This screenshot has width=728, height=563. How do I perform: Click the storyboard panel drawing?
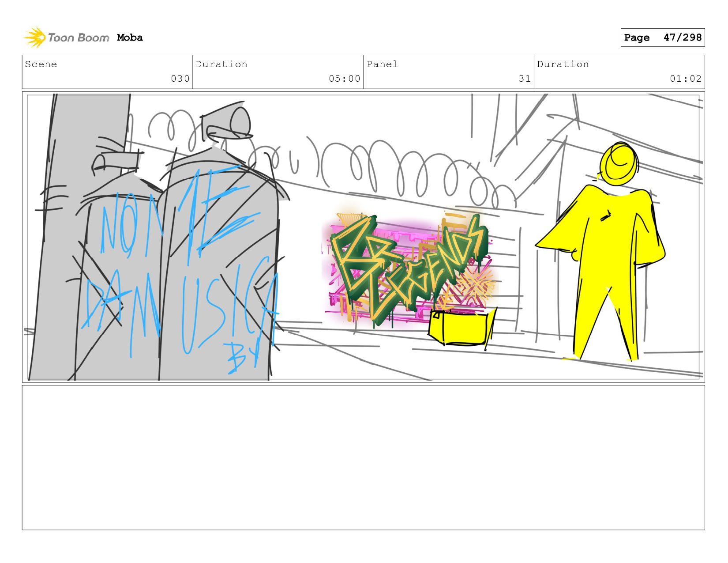coord(364,237)
